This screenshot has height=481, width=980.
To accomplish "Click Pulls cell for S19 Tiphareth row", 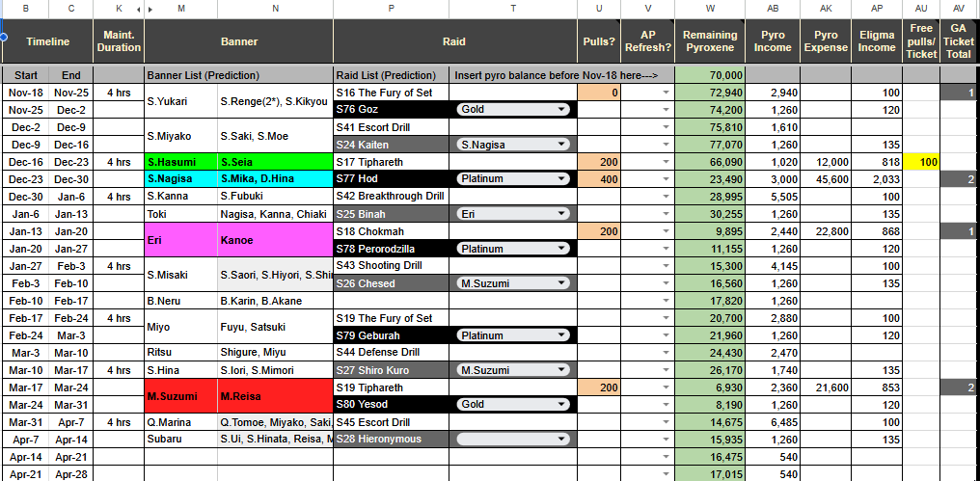I will pos(599,387).
